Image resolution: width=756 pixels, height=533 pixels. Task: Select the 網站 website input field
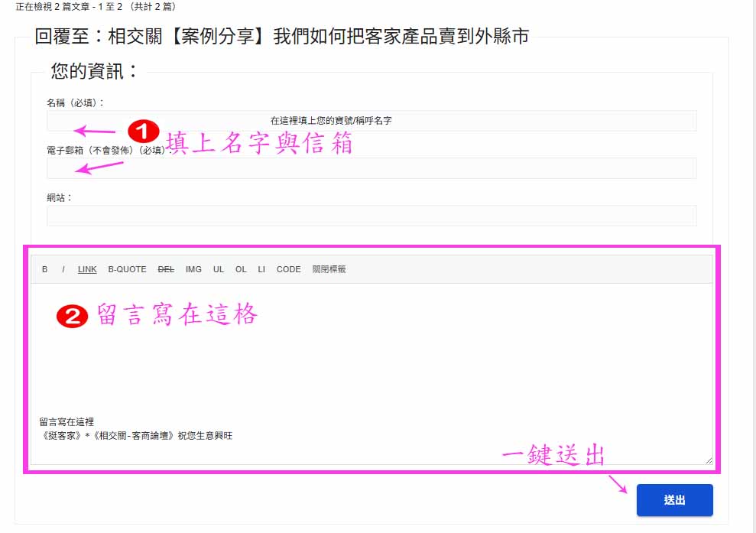click(x=372, y=216)
